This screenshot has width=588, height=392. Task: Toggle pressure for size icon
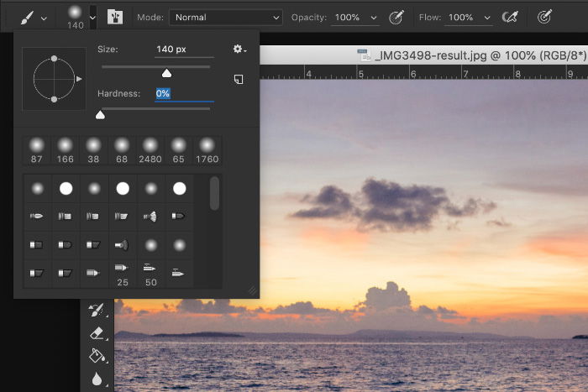[544, 17]
